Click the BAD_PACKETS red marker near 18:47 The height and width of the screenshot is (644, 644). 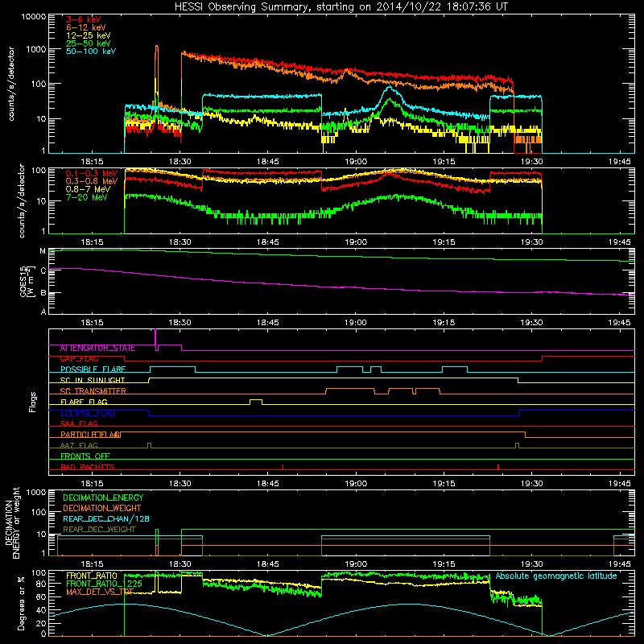point(283,467)
